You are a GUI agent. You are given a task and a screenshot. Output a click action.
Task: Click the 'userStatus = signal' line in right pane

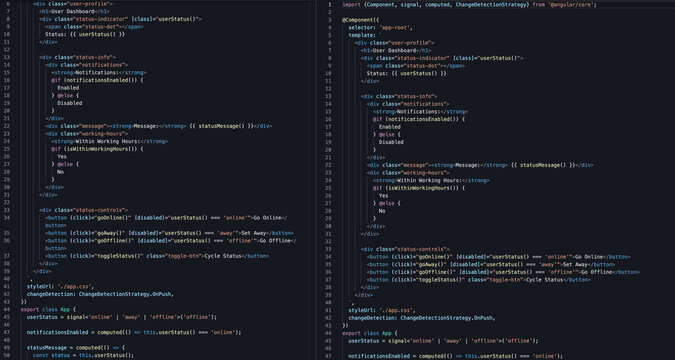point(443,341)
